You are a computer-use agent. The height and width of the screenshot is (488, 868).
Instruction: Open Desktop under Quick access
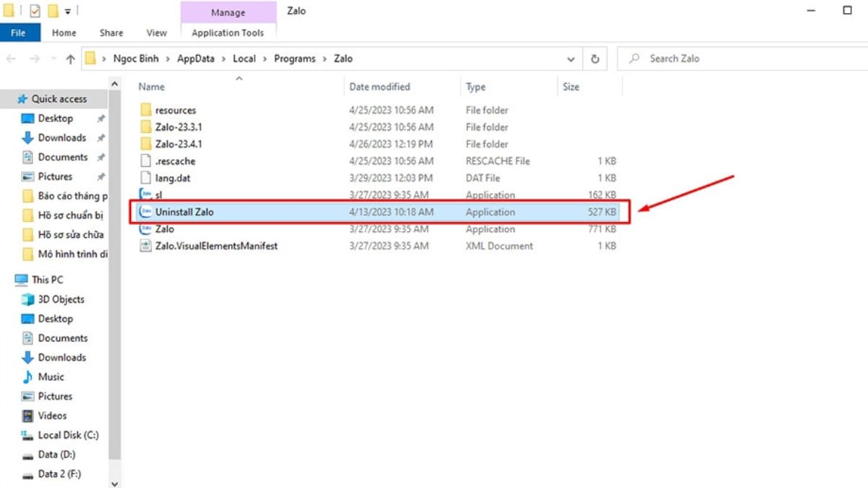click(x=56, y=119)
